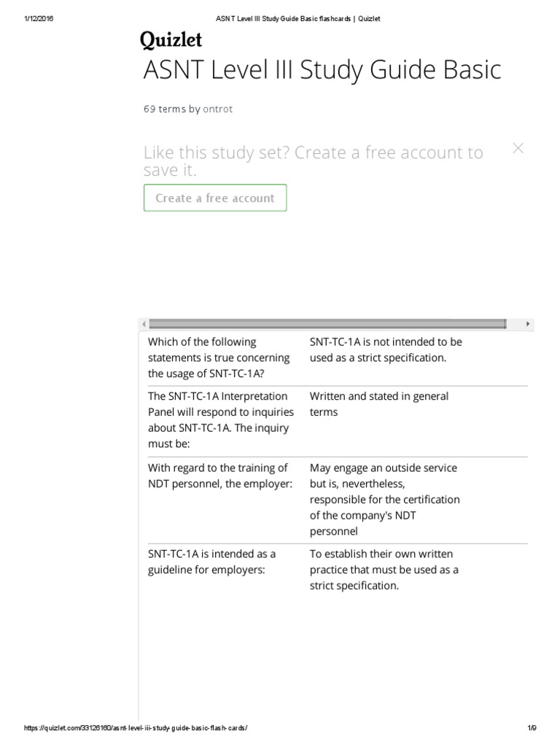Select the term about training of NDT personnel
Image resolution: width=560 pixels, height=747 pixels.
(x=219, y=476)
